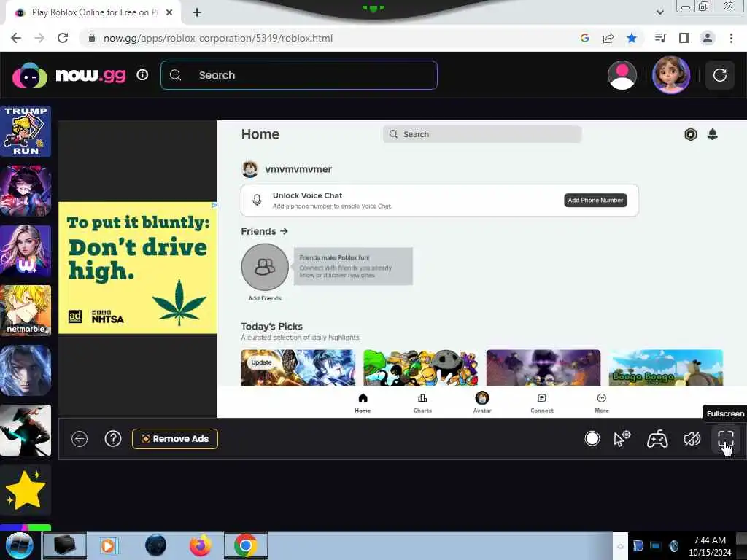
Task: Open the Booga Booga game thumbnail
Action: pos(665,367)
